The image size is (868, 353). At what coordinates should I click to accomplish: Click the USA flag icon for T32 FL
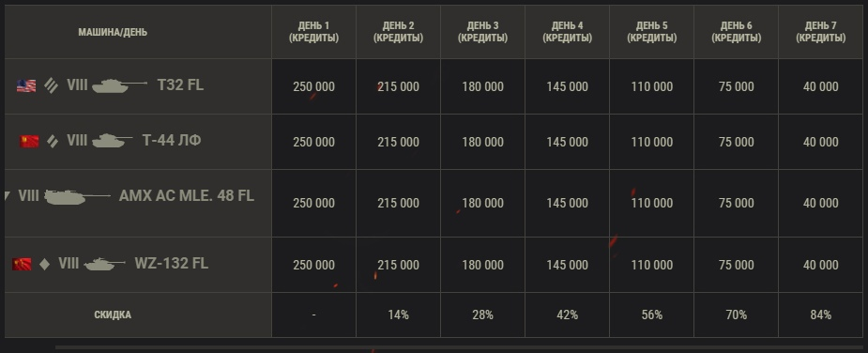[26, 85]
